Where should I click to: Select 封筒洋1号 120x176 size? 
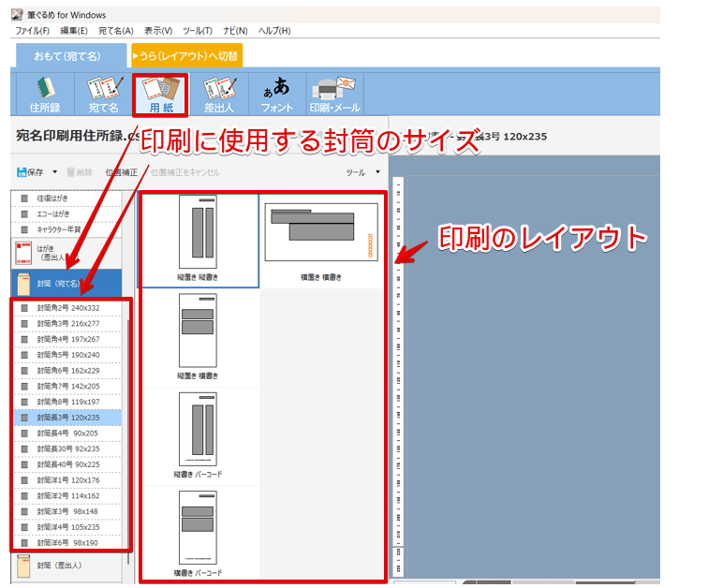pos(67,480)
